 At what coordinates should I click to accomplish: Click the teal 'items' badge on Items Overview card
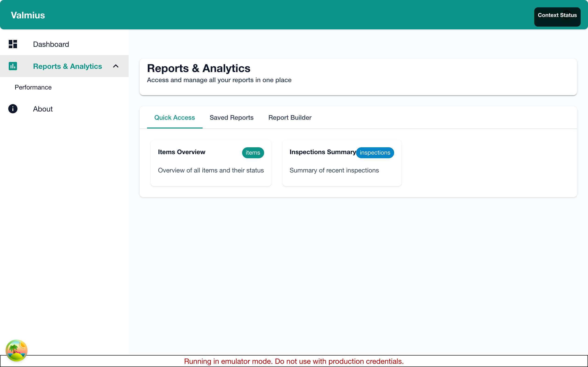(x=253, y=153)
